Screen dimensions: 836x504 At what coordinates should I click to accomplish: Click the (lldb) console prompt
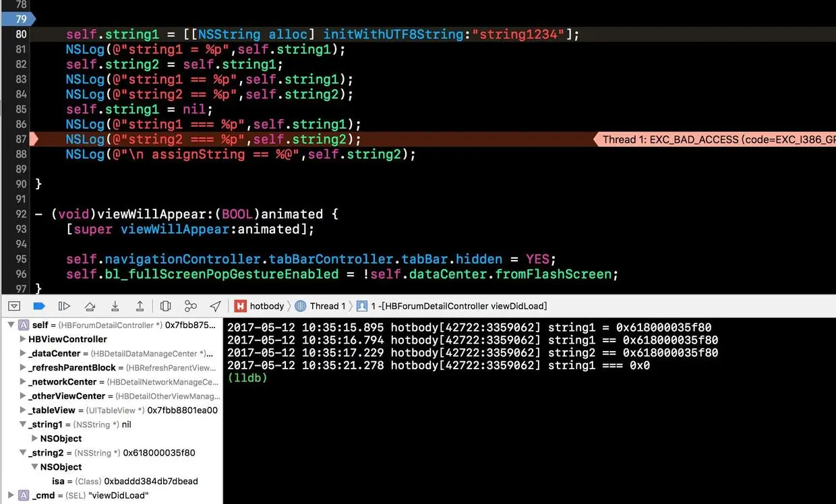click(x=247, y=378)
